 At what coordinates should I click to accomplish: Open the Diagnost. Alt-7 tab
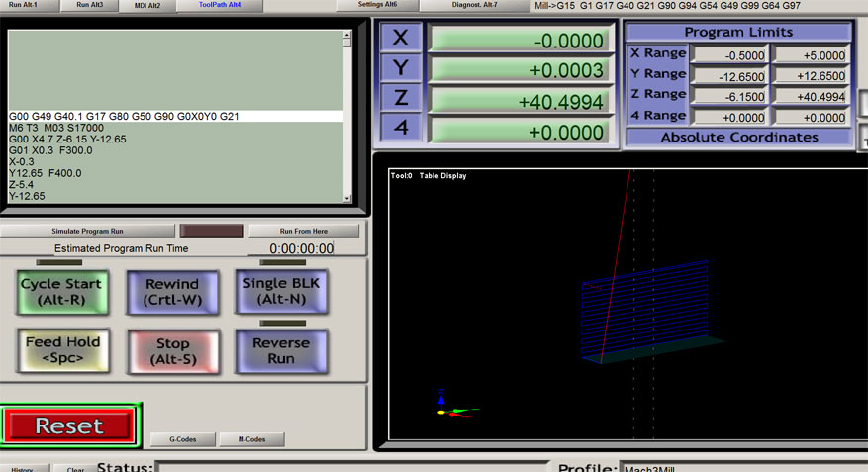tap(473, 5)
